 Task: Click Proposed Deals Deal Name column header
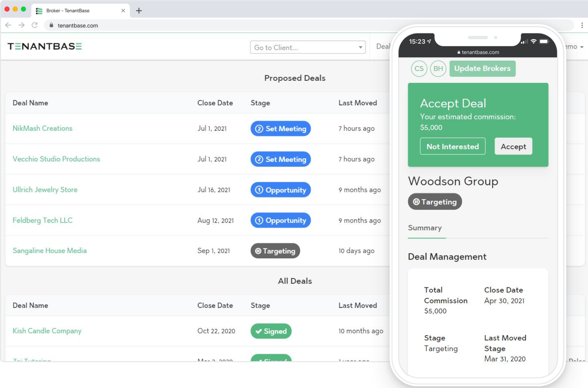click(30, 103)
